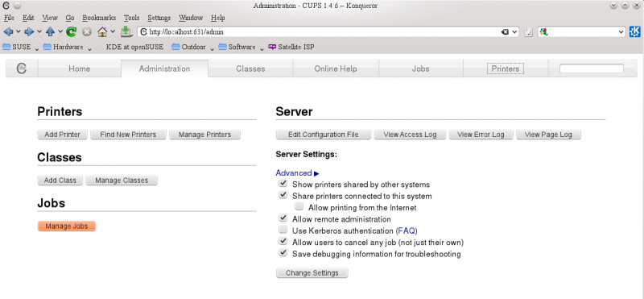Viewport: 644px width, 299px height.
Task: Click Edit Configuration File button
Action: [324, 135]
